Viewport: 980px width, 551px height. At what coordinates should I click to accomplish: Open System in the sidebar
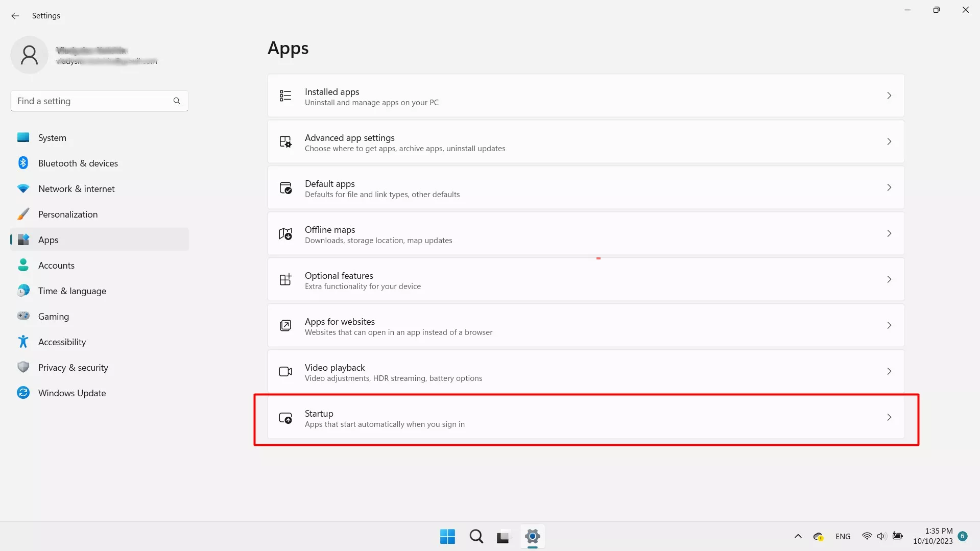click(52, 138)
